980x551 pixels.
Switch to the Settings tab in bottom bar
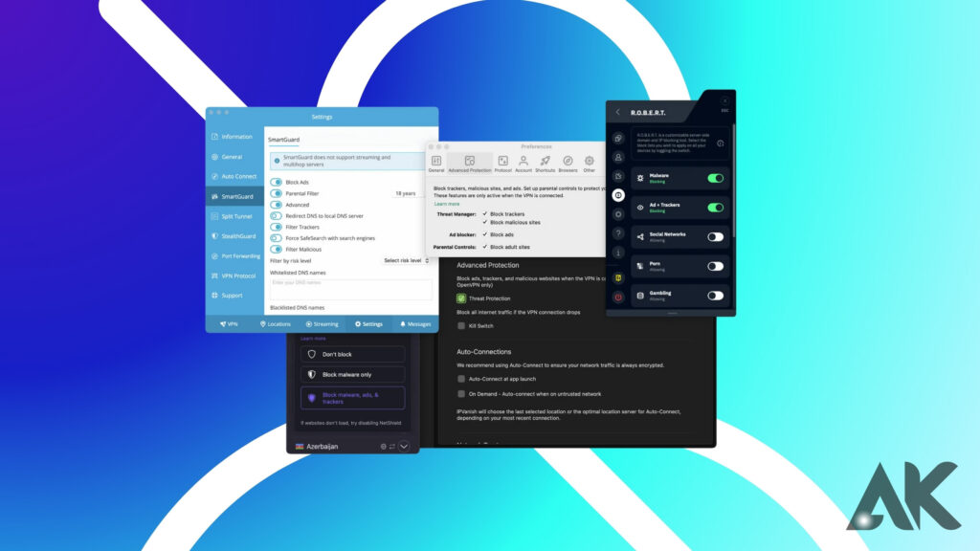[x=368, y=324]
